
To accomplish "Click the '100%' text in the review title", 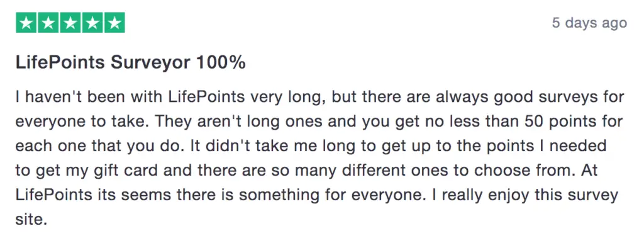I will tap(221, 62).
